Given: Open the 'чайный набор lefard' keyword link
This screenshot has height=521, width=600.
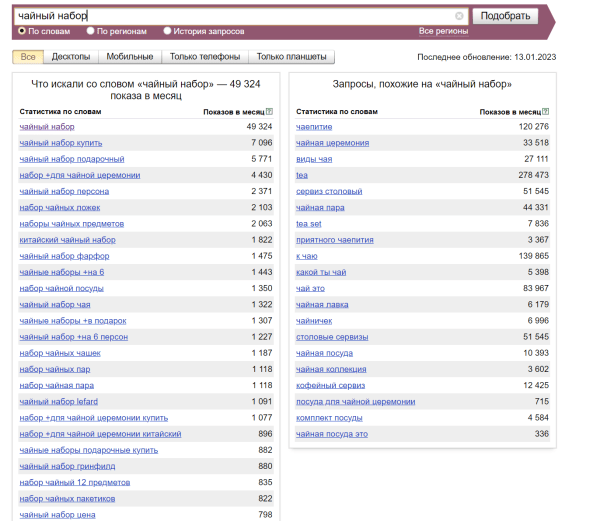Looking at the screenshot, I should [59, 402].
